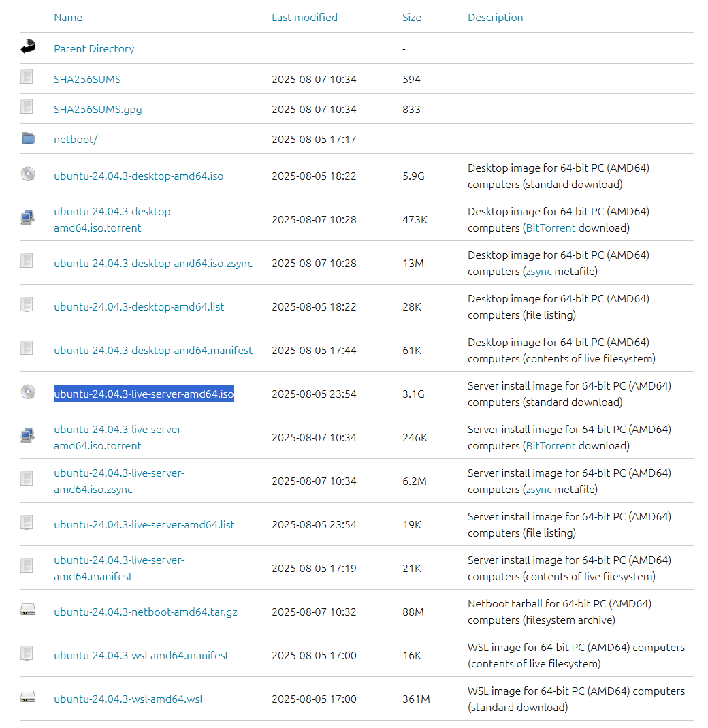The width and height of the screenshot is (708, 728).
Task: Click the 2025-08-07 10:32 netboot tarball date
Action: pyautogui.click(x=314, y=612)
